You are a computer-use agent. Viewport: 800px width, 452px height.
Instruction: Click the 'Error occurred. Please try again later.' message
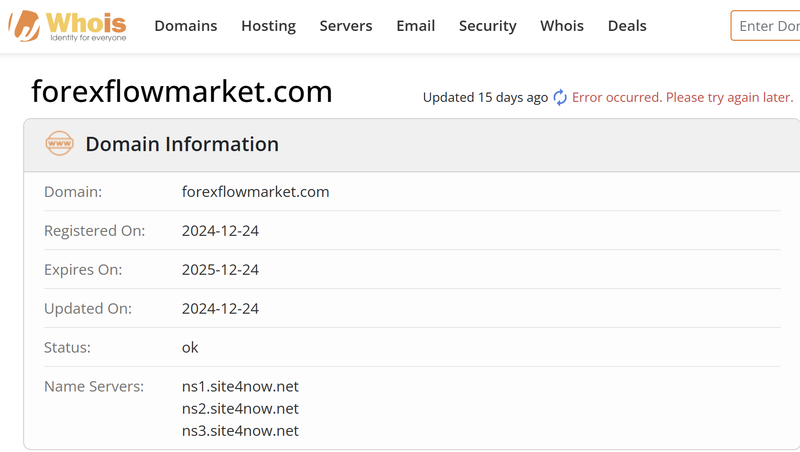click(x=682, y=97)
